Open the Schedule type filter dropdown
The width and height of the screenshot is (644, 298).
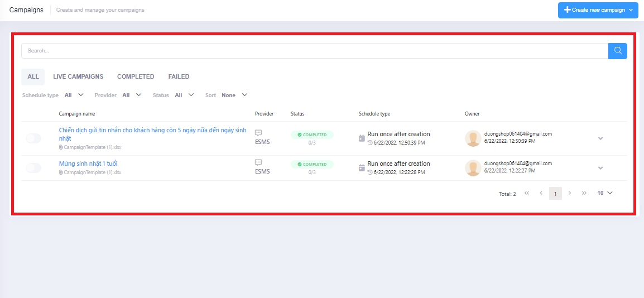pos(74,95)
